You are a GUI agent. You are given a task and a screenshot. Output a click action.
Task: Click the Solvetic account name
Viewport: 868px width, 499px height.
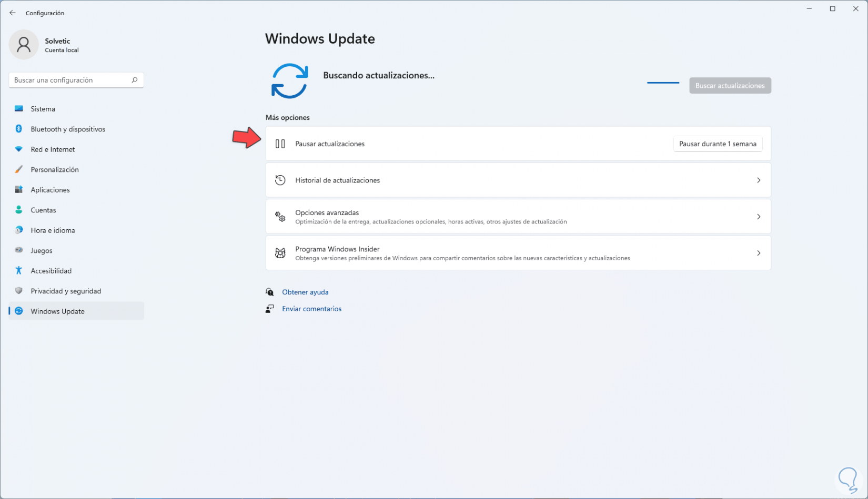pyautogui.click(x=57, y=41)
